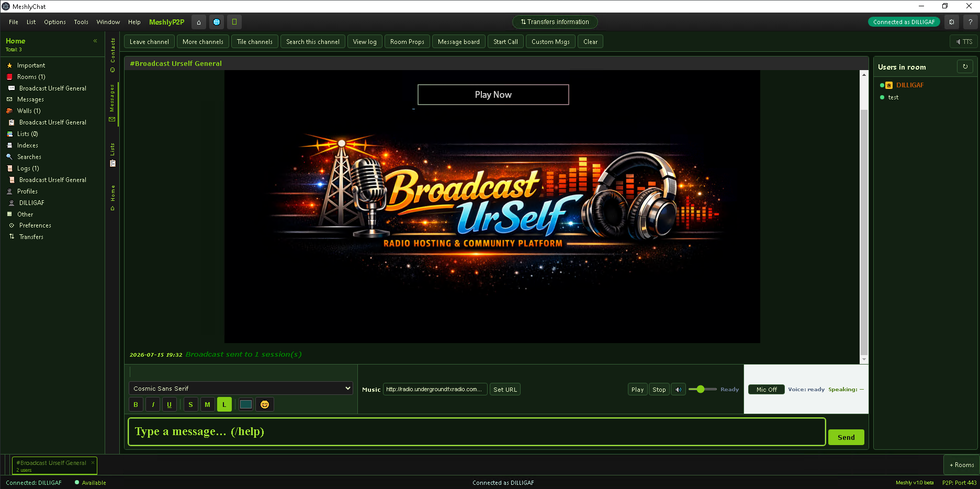Click the Send button
The width and height of the screenshot is (980, 489).
(x=846, y=437)
